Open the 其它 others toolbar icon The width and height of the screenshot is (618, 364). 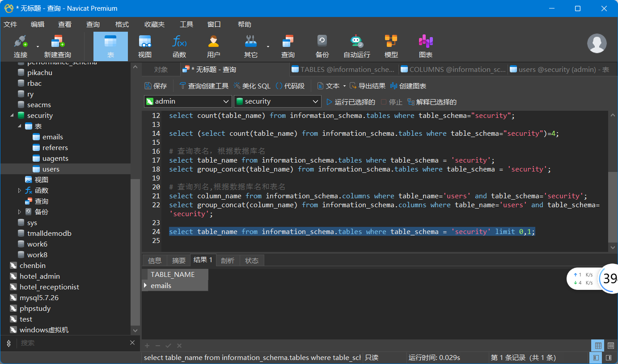(x=251, y=46)
